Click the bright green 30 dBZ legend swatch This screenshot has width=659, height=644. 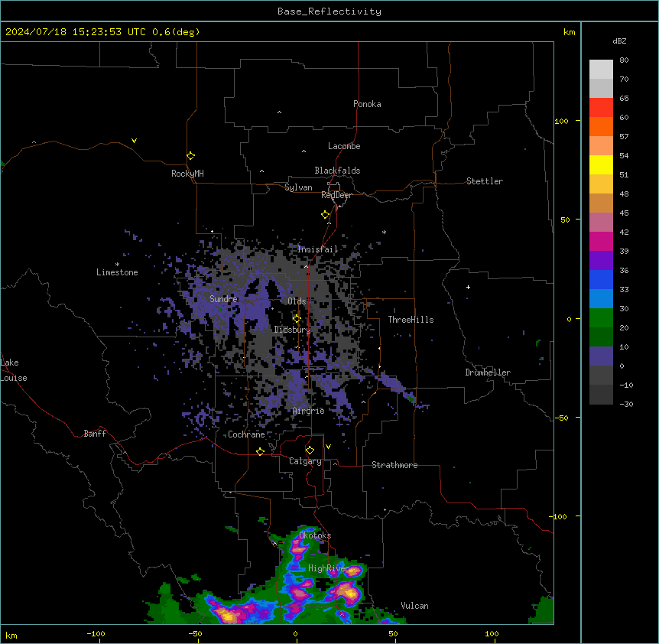pos(601,318)
